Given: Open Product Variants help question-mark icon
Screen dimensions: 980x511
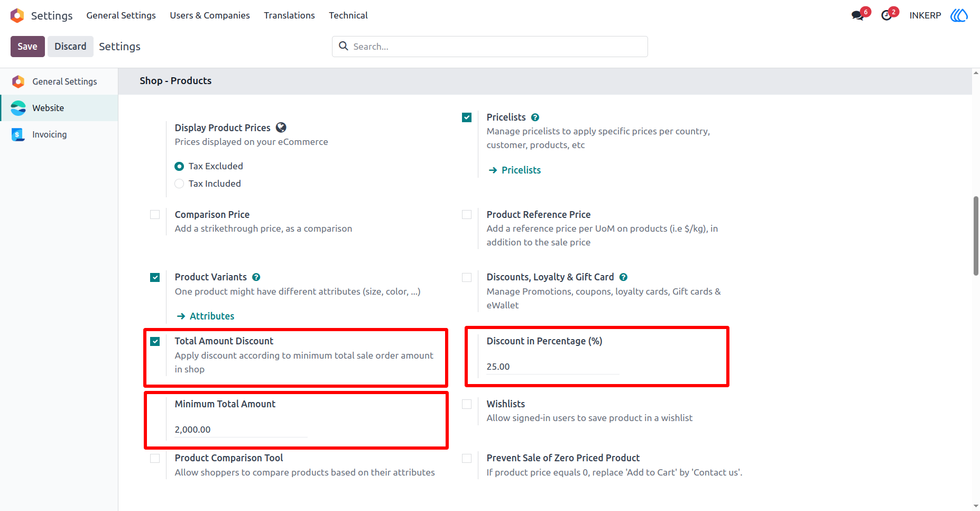Looking at the screenshot, I should click(256, 277).
